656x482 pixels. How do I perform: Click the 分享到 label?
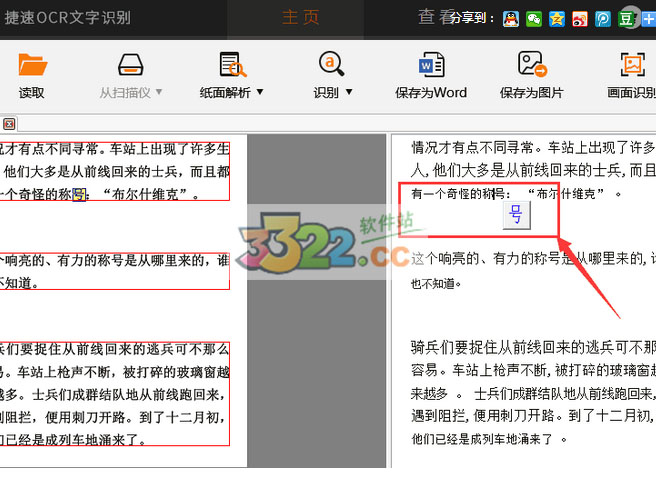pos(473,18)
